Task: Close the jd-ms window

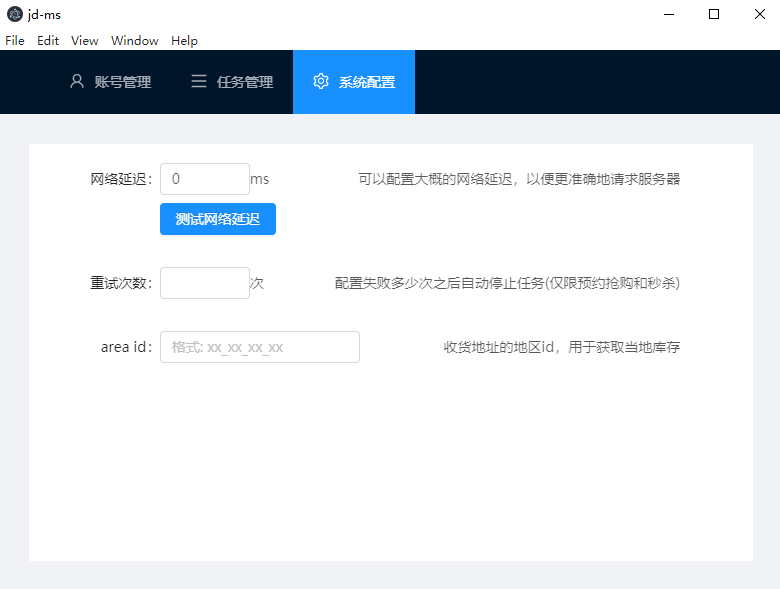Action: pyautogui.click(x=759, y=14)
